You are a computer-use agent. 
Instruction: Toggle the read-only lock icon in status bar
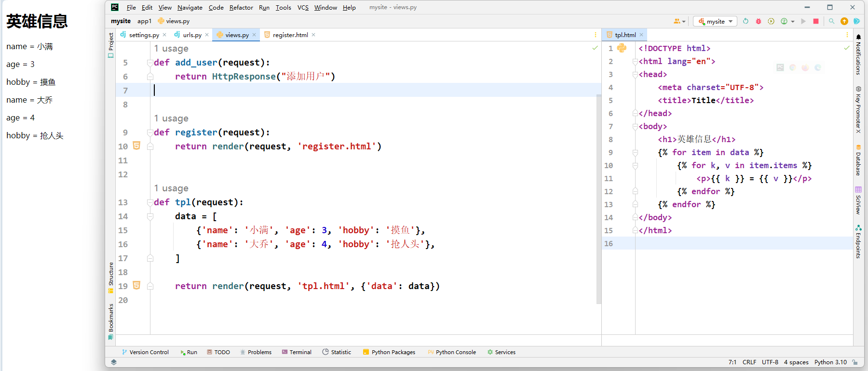[855, 362]
